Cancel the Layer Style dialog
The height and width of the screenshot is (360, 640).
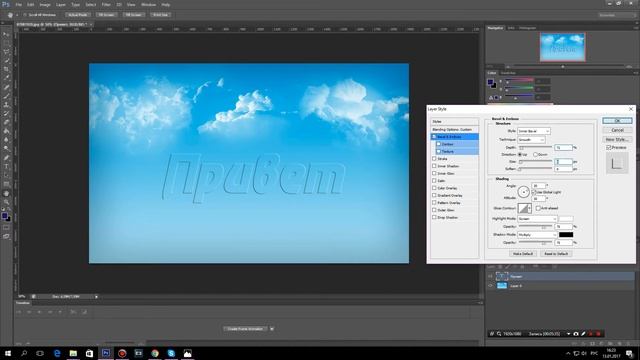pyautogui.click(x=617, y=130)
